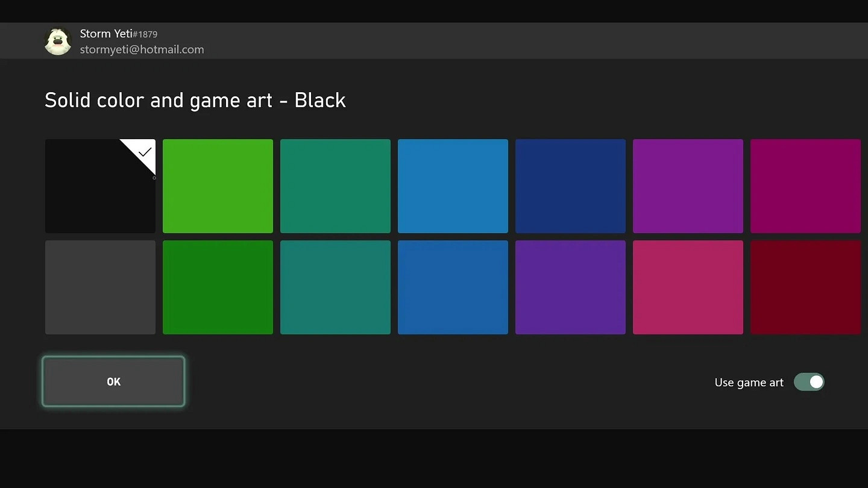Pick the violet color in the bottom row
This screenshot has height=488, width=868.
(570, 287)
